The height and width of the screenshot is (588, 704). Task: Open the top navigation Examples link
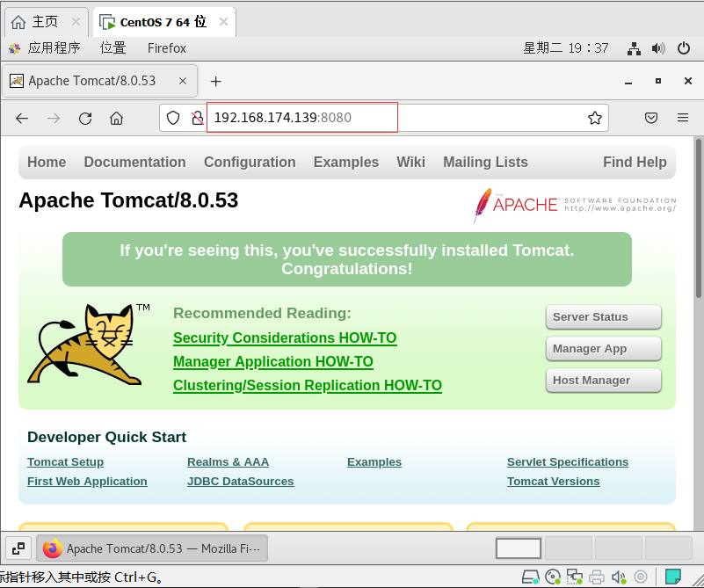pos(346,162)
